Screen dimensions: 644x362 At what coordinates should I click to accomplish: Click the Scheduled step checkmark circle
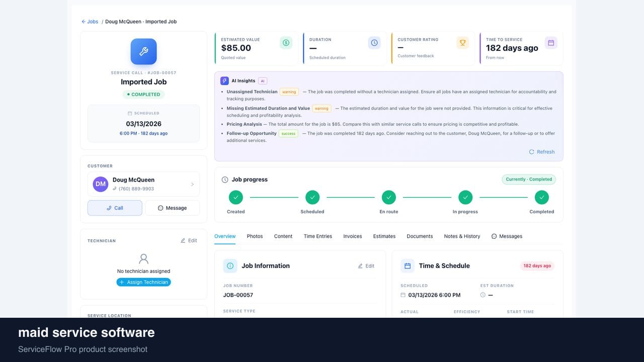[312, 197]
